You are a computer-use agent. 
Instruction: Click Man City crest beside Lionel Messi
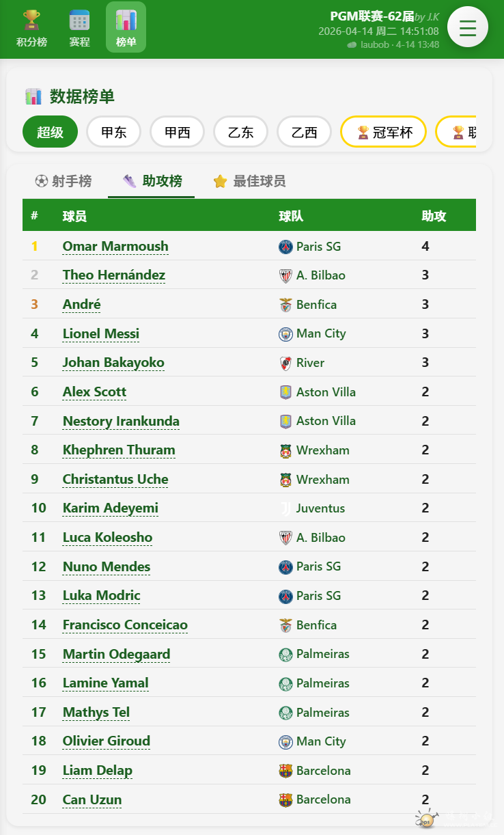pyautogui.click(x=285, y=334)
